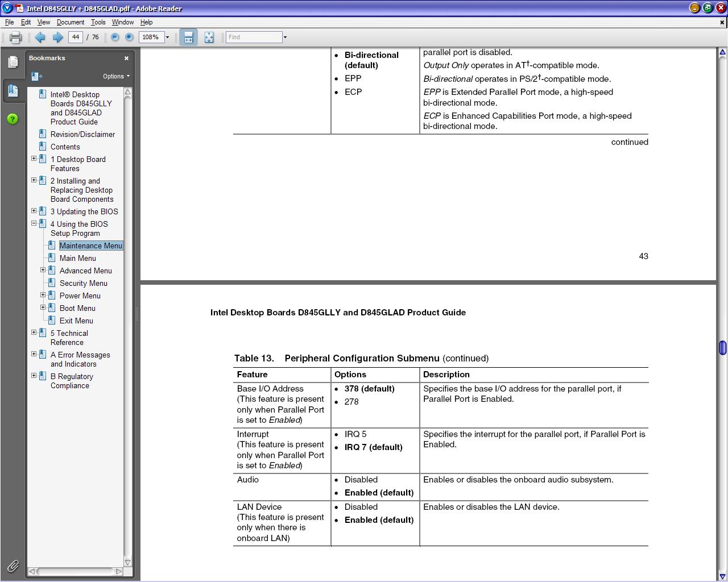Open the View menu
Image resolution: width=728 pixels, height=582 pixels.
[44, 22]
